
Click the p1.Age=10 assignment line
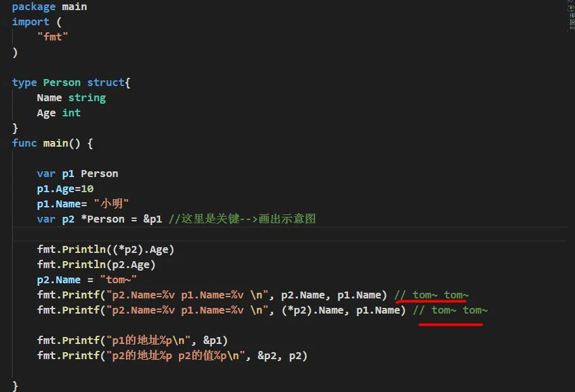[x=65, y=189]
